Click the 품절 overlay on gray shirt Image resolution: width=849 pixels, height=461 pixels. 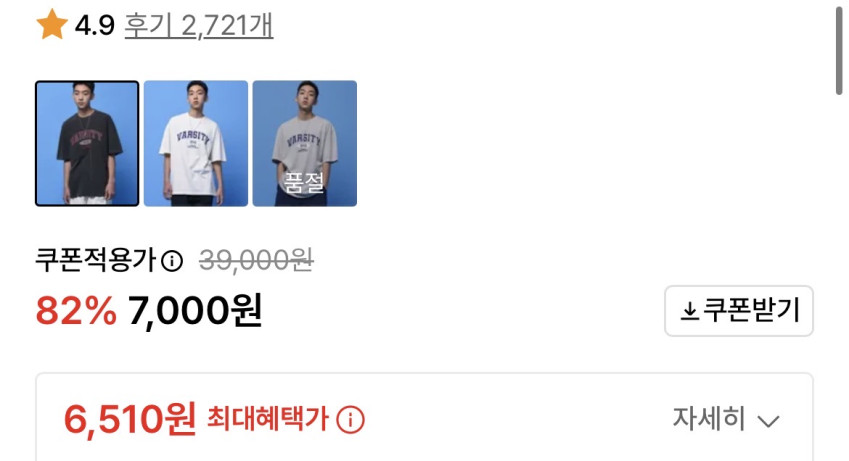[x=304, y=183]
